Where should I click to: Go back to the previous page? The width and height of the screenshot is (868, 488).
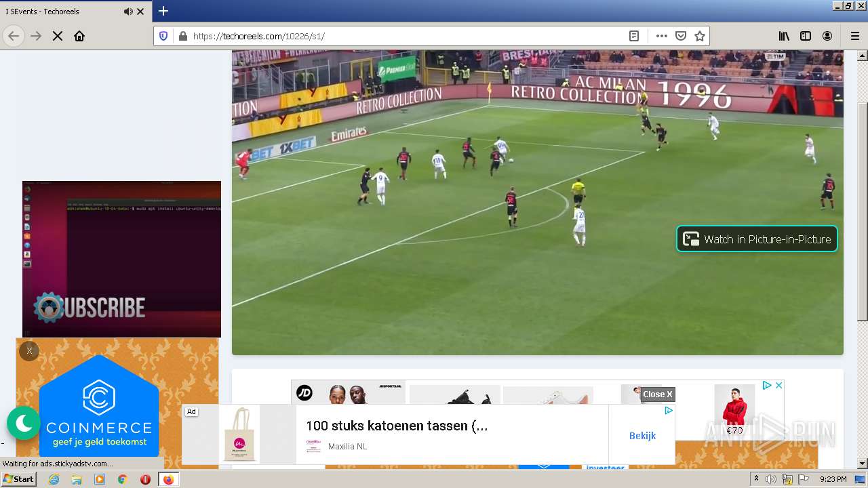[x=14, y=36]
